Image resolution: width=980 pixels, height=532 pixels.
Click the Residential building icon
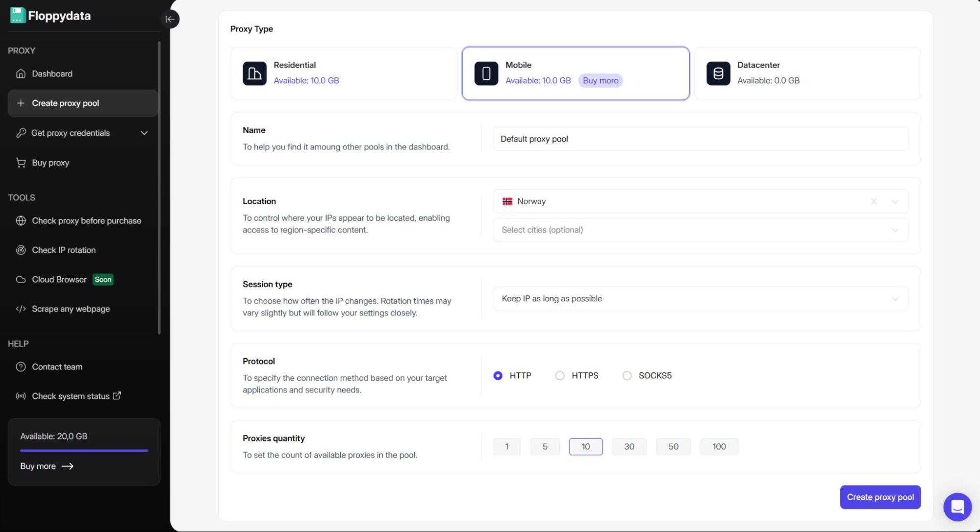coord(254,73)
